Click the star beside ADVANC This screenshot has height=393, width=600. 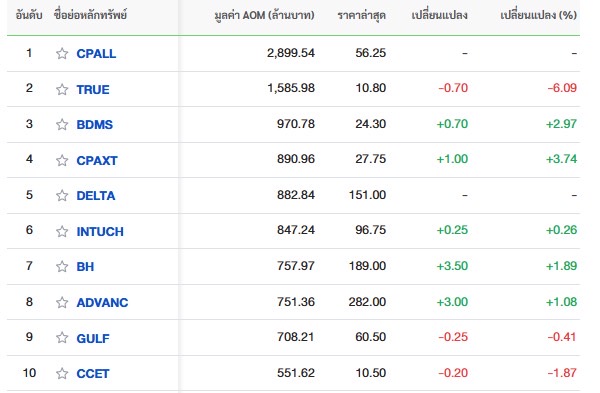[62, 302]
